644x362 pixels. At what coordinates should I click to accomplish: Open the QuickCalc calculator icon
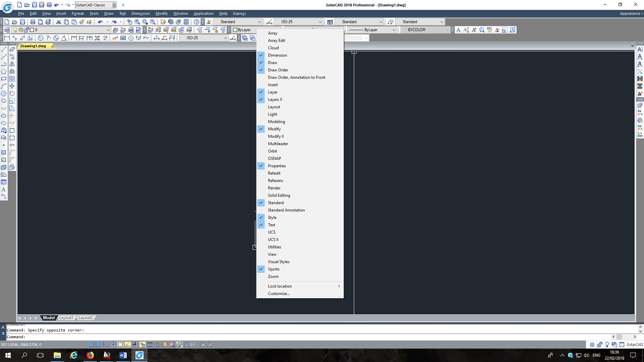[186, 22]
